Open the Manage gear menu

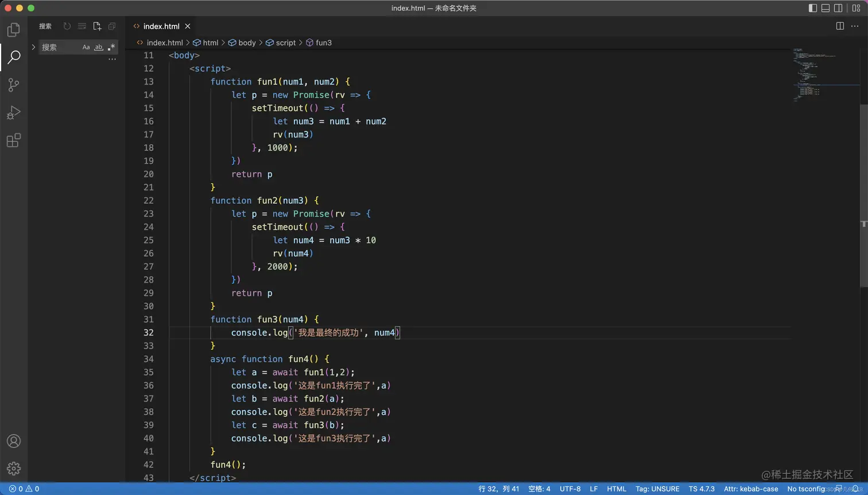[x=14, y=469]
